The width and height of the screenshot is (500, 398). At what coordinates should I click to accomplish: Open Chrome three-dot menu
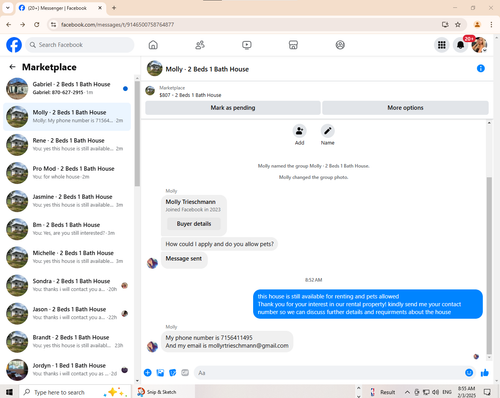491,24
